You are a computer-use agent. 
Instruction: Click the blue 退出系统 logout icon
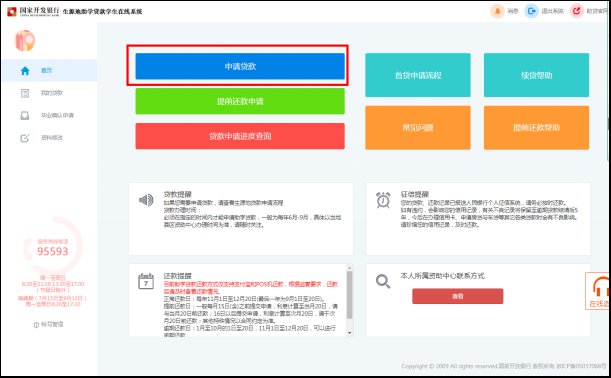click(x=531, y=11)
